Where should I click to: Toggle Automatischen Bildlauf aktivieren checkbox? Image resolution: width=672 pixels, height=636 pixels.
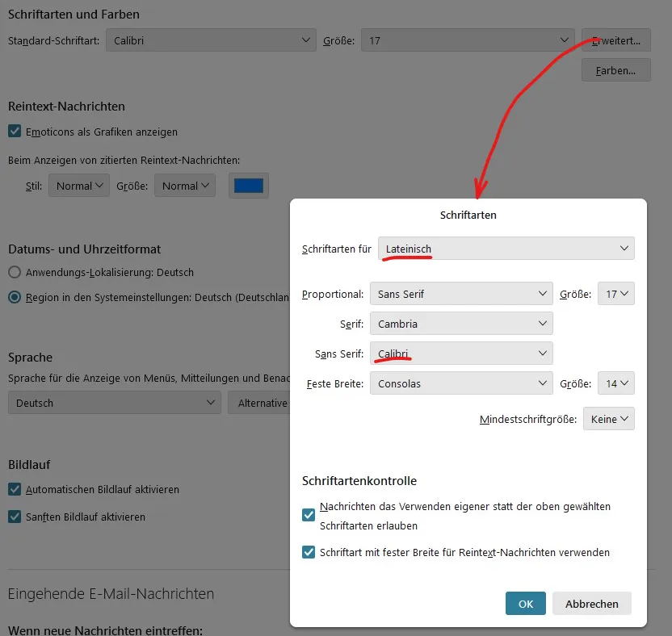point(15,489)
